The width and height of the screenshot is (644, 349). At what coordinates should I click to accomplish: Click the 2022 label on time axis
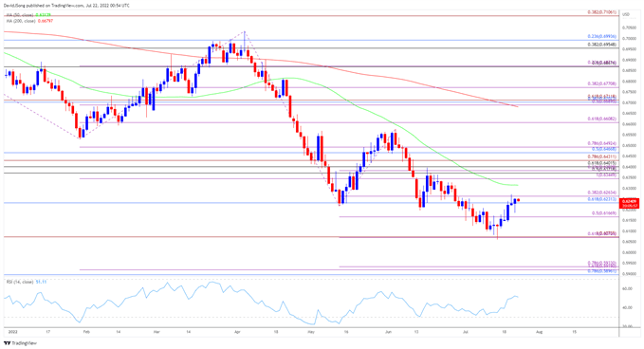12,331
